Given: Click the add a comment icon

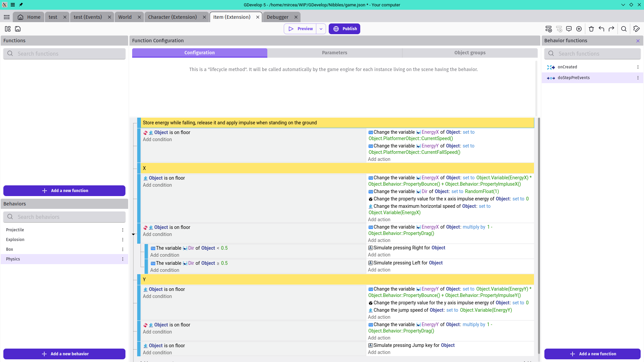Looking at the screenshot, I should 569,29.
